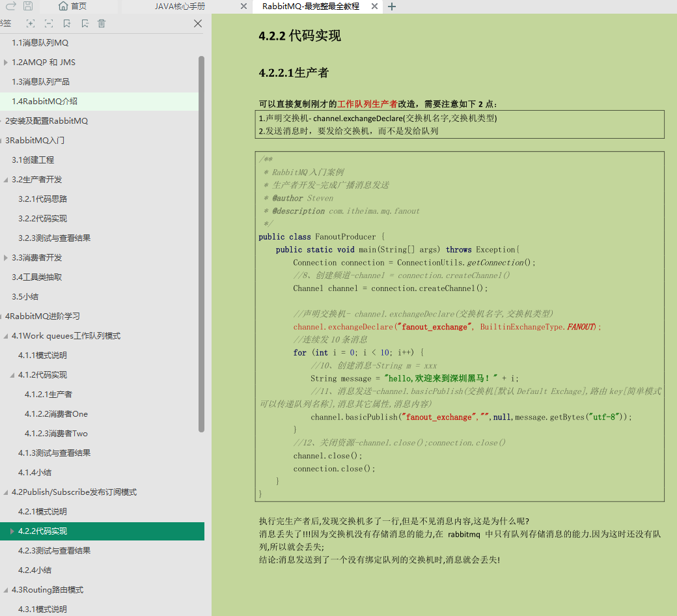Collapse all bookmarks icon
677x616 pixels.
pos(49,23)
